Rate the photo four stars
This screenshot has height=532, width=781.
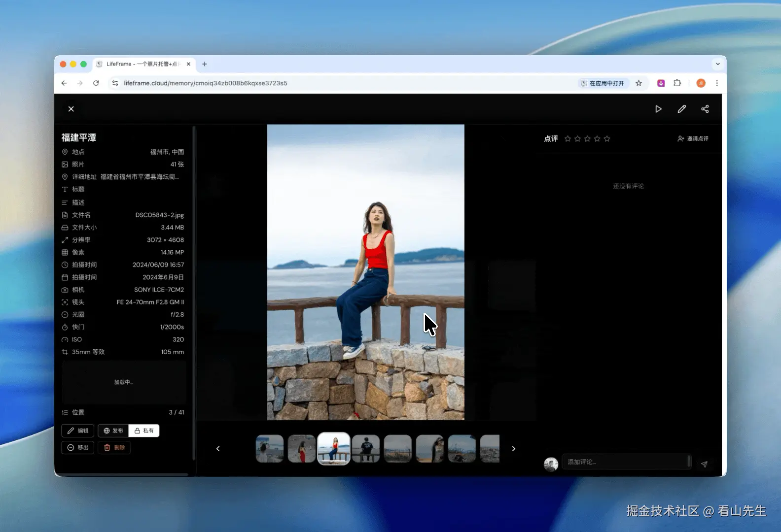597,139
